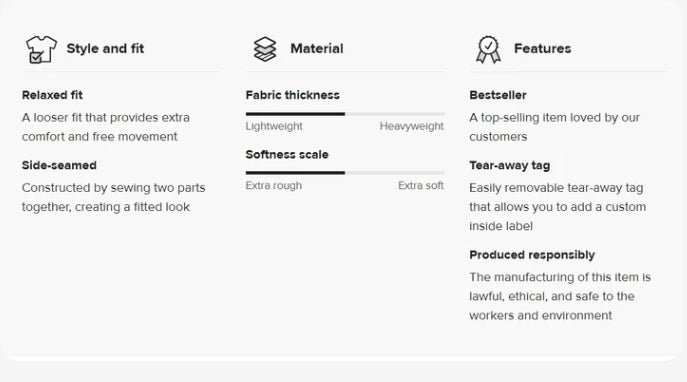This screenshot has width=687, height=382.
Task: Click the Bestseller title
Action: 498,95
